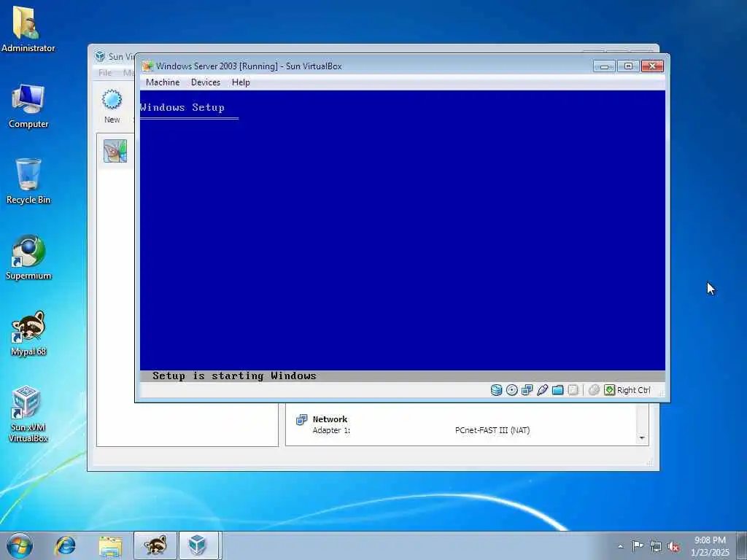The image size is (747, 560).
Task: Close the Windows Server 2003 VM window
Action: (x=652, y=66)
